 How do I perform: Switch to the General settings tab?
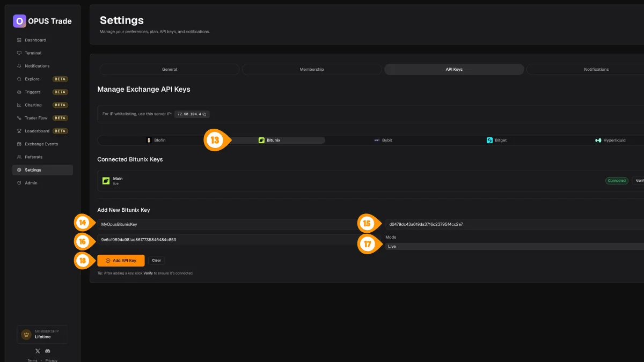click(x=170, y=69)
